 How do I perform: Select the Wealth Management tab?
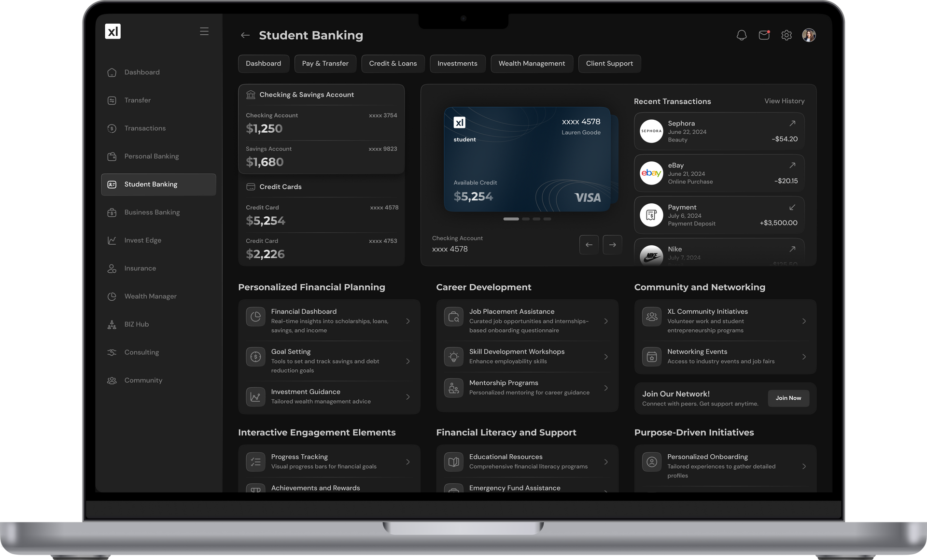click(x=532, y=64)
